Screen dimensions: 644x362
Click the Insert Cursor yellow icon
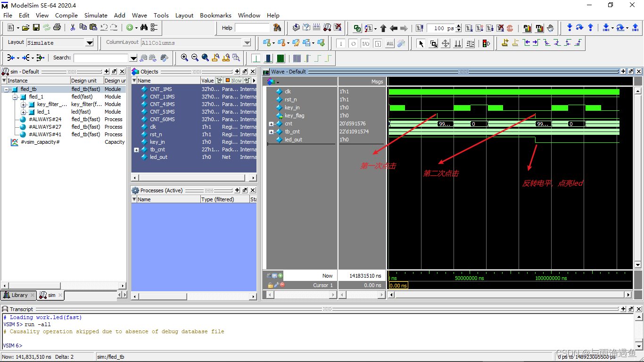point(505,43)
